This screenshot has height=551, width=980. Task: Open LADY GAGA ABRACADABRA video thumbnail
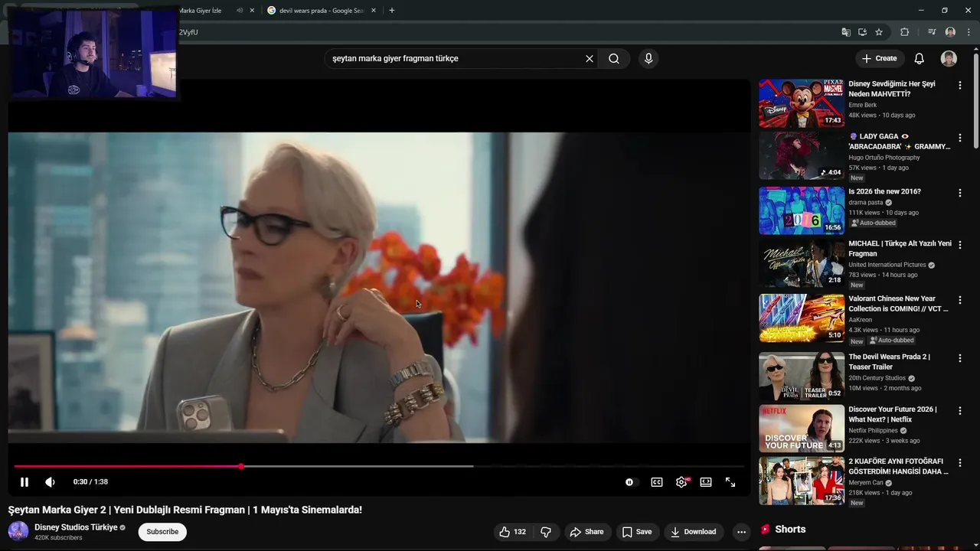pos(802,155)
